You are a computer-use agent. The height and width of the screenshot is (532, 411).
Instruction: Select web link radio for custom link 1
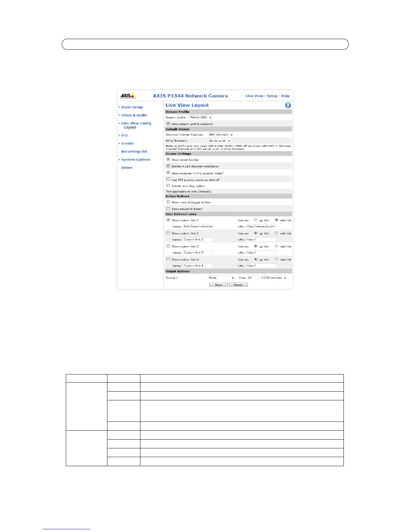[x=276, y=220]
